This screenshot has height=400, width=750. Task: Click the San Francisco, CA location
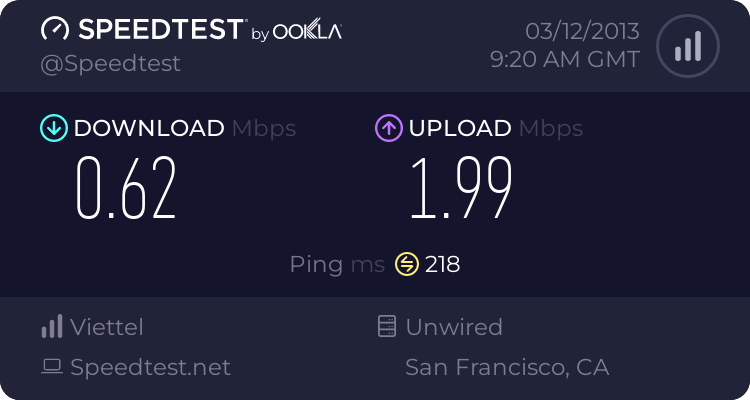(507, 367)
